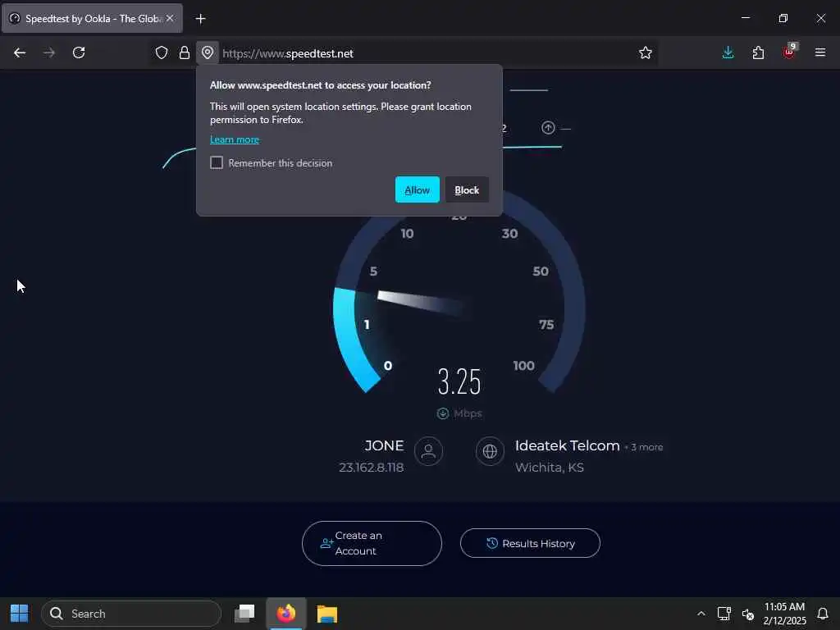This screenshot has width=840, height=630.
Task: Select the Speedtest by Ookla tab
Action: (92, 18)
